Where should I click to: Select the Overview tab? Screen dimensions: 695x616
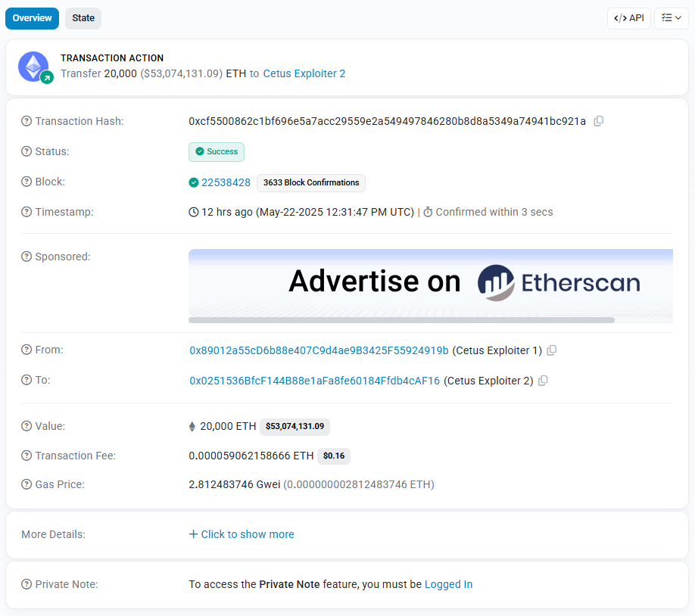coord(32,18)
